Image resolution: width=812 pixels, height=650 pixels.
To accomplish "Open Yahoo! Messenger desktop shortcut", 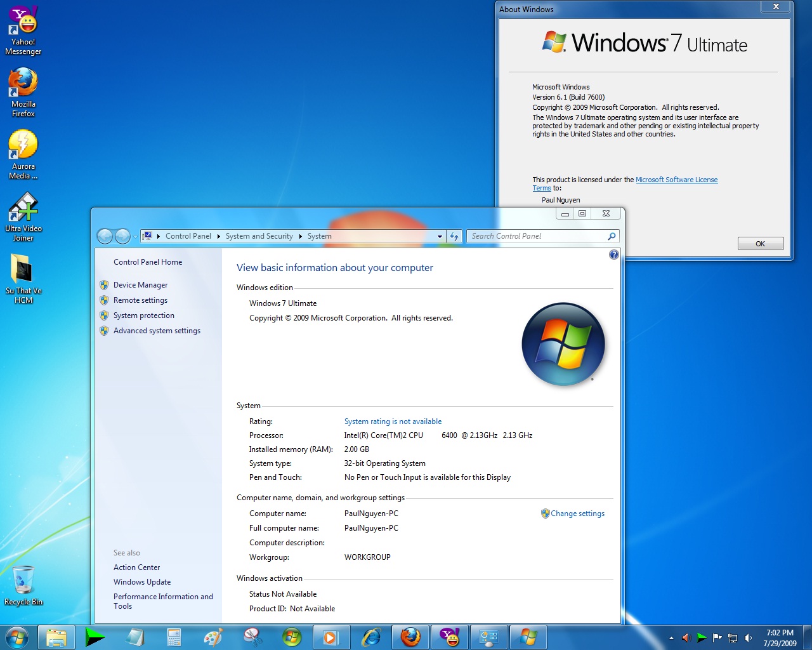I will [x=23, y=32].
